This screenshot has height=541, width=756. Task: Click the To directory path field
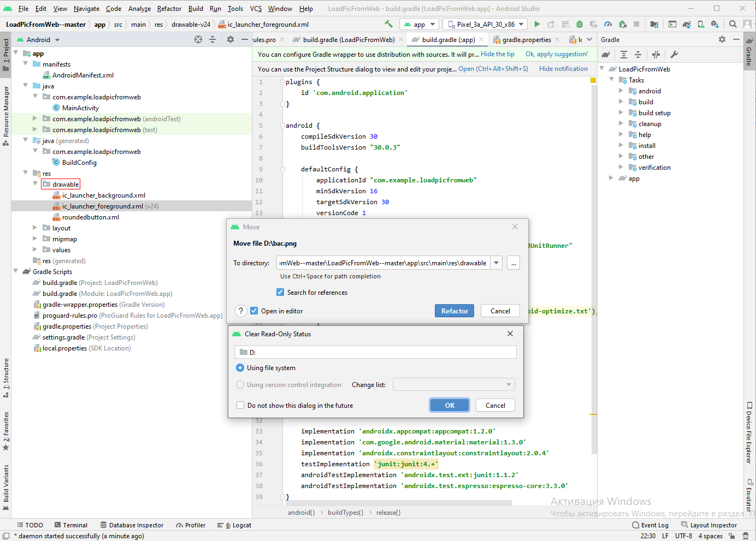383,263
